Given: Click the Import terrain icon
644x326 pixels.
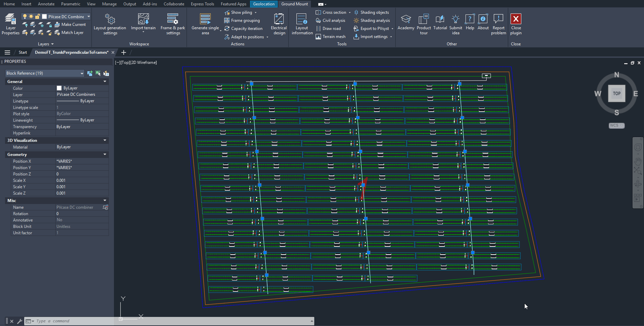Looking at the screenshot, I should 143,19.
